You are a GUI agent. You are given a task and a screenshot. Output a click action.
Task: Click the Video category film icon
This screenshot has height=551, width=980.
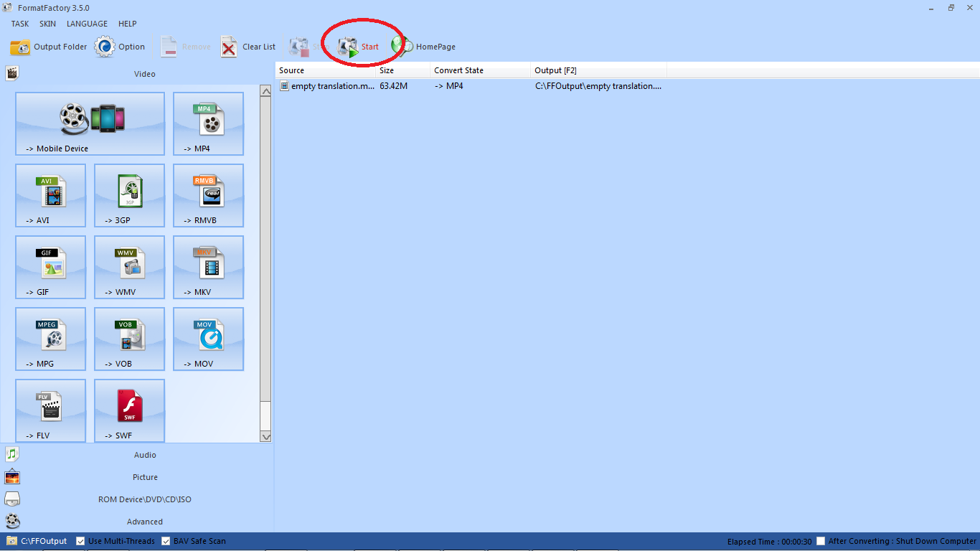tap(12, 73)
